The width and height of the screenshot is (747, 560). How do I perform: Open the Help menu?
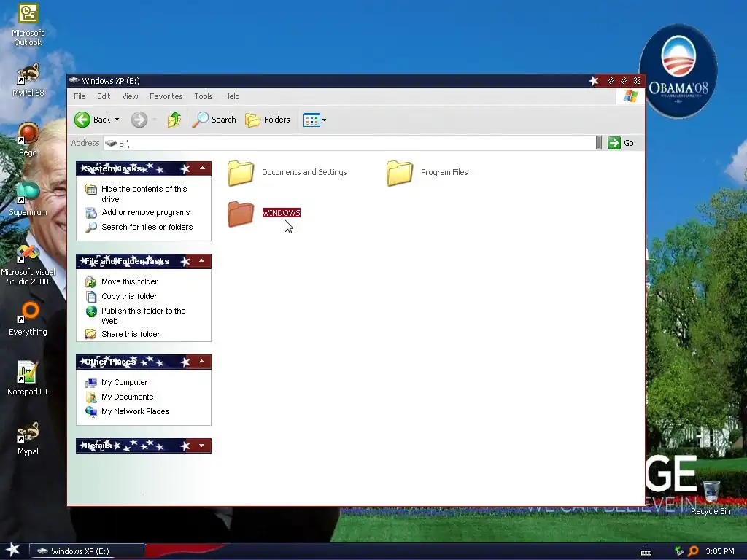(x=231, y=96)
